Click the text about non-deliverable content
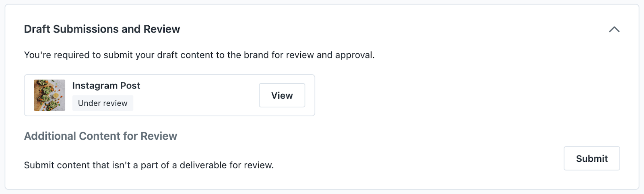The image size is (644, 194). 149,165
